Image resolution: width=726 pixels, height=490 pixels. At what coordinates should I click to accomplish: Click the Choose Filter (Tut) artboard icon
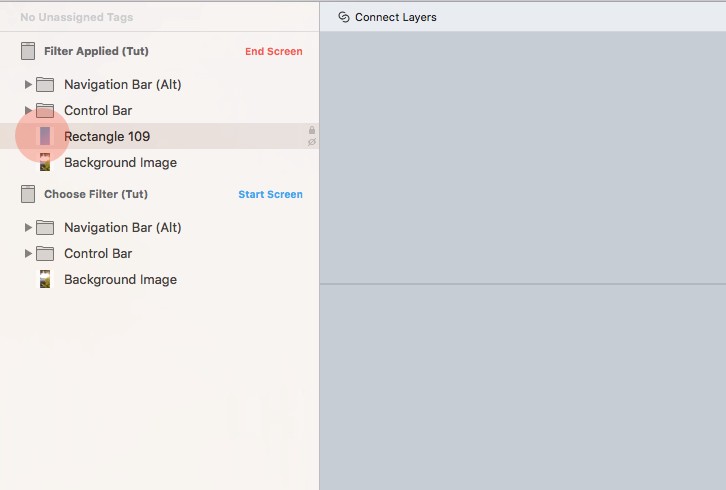[x=28, y=195]
